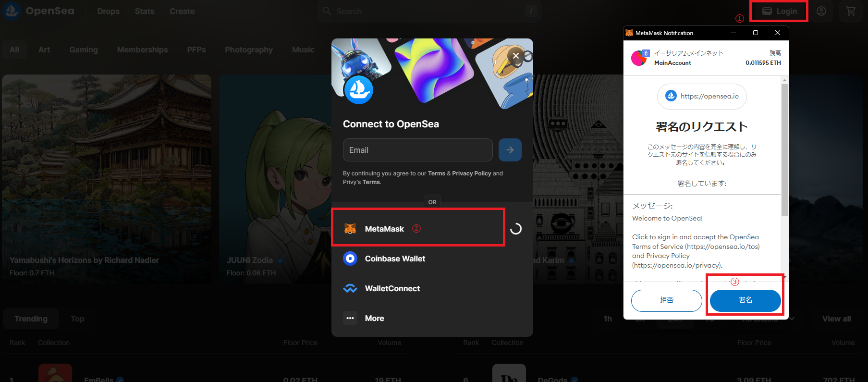Viewport: 868px width, 382px height.
Task: Select the 1h time range
Action: tap(608, 319)
